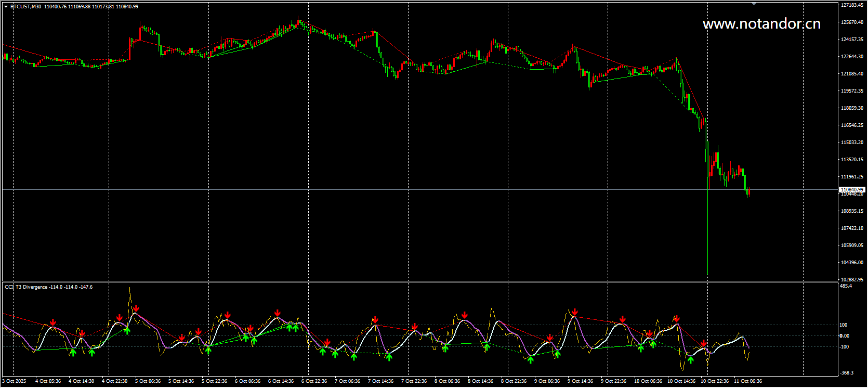Click the 11 Oct 06:36 time label
Viewport: 868px width, 388px height.
747,381
